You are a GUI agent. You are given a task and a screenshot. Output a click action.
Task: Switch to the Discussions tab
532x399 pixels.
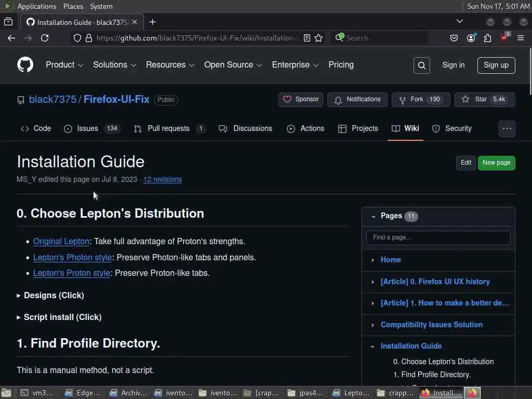coord(246,129)
